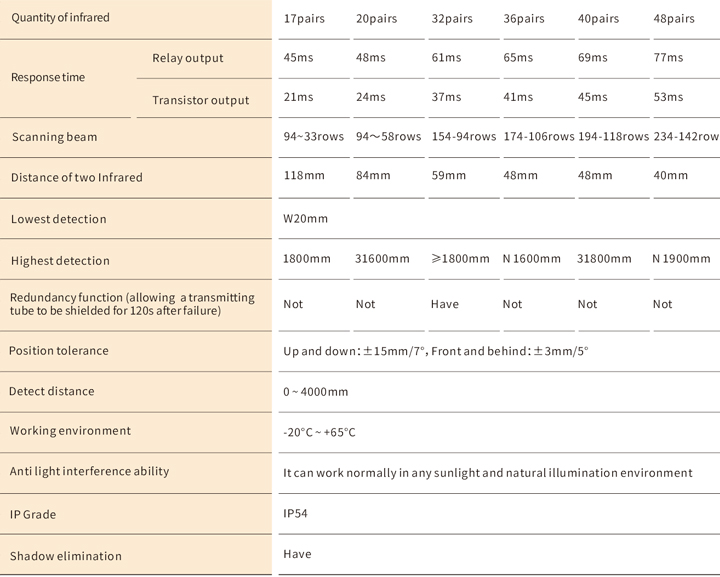Click the 'Position tolerance' row label
This screenshot has width=720, height=577.
[x=59, y=351]
